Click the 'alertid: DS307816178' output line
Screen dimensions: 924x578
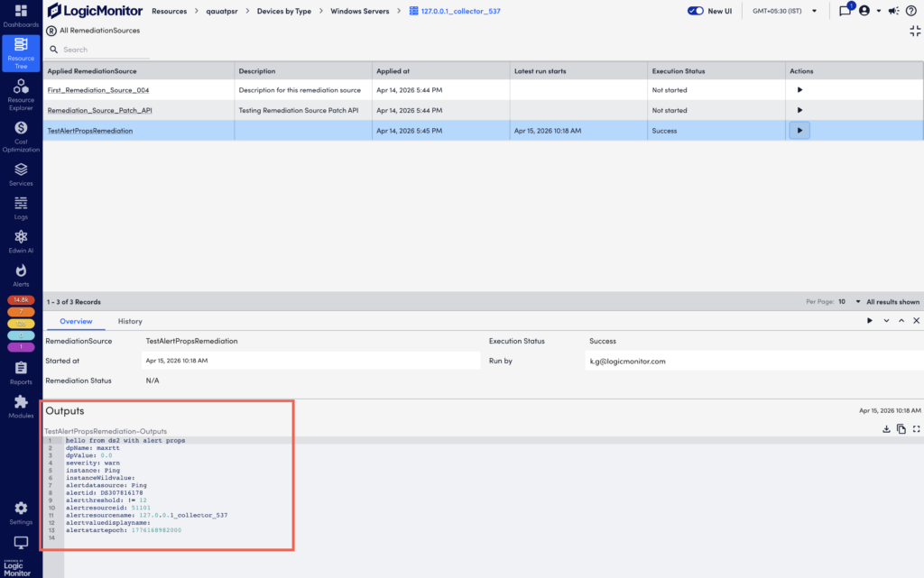[105, 492]
